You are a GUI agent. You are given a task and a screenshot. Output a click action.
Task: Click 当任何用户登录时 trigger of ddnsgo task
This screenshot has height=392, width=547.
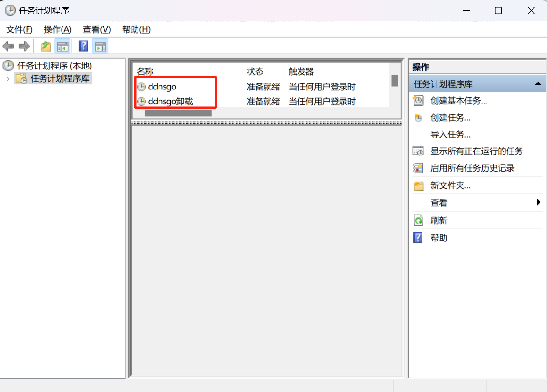322,87
